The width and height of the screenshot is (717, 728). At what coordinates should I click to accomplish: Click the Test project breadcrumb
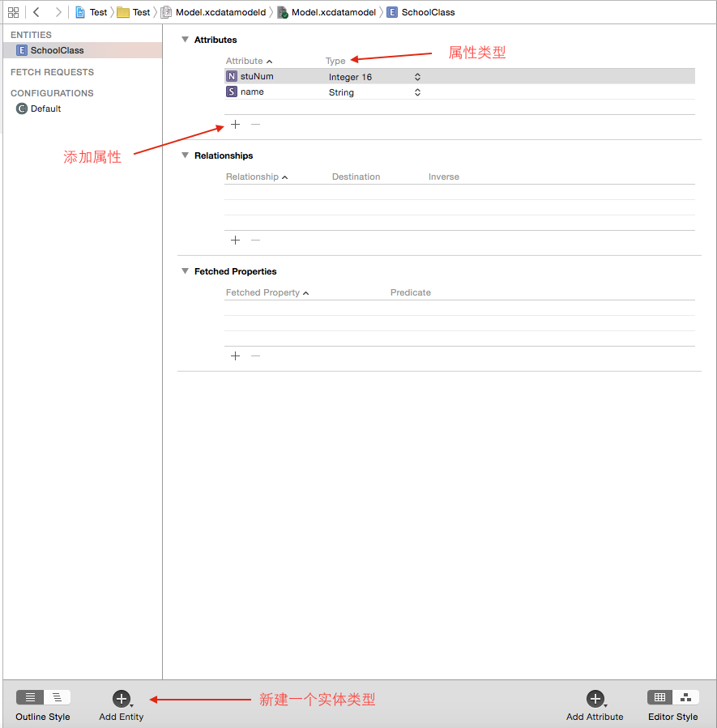coord(92,12)
